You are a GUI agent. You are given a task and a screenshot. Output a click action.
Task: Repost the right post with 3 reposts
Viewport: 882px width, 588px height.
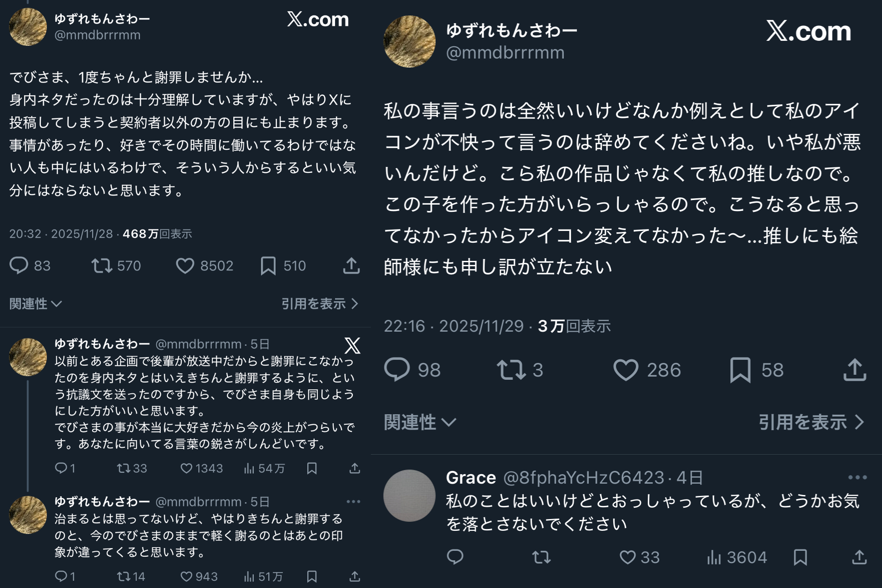tap(511, 370)
